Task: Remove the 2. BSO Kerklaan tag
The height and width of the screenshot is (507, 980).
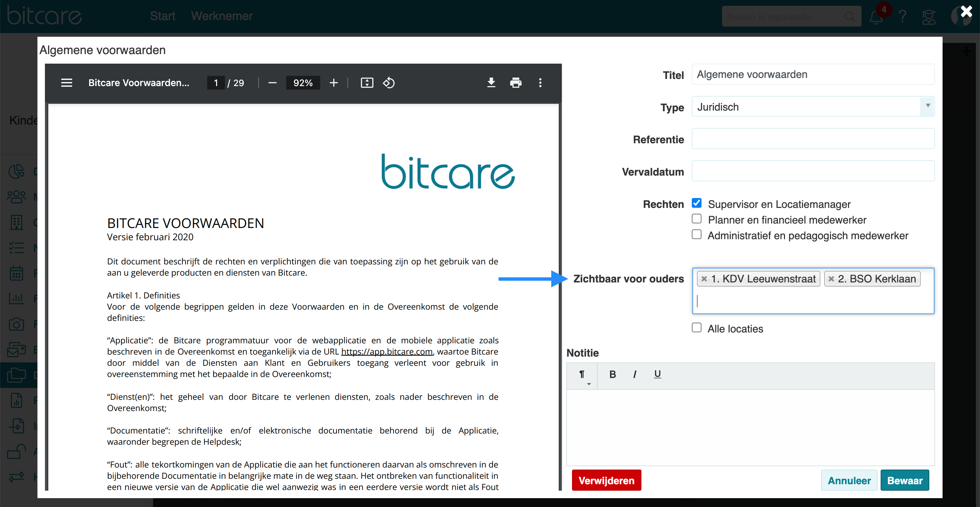Action: tap(831, 279)
